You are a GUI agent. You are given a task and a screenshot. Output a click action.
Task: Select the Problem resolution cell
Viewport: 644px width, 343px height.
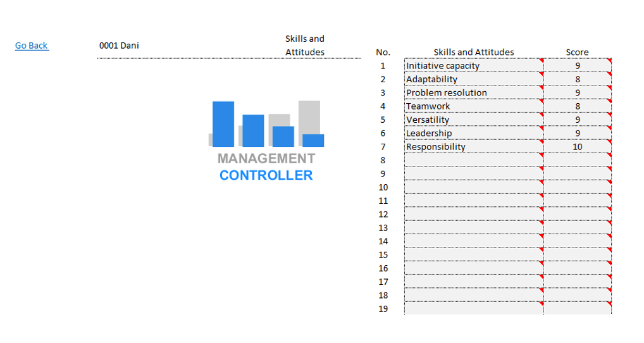pyautogui.click(x=473, y=93)
